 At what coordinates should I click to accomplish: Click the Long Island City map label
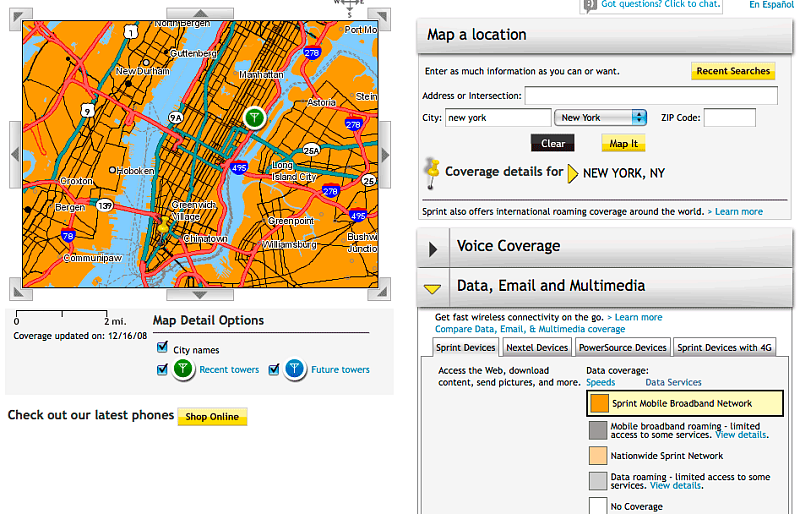[x=293, y=171]
